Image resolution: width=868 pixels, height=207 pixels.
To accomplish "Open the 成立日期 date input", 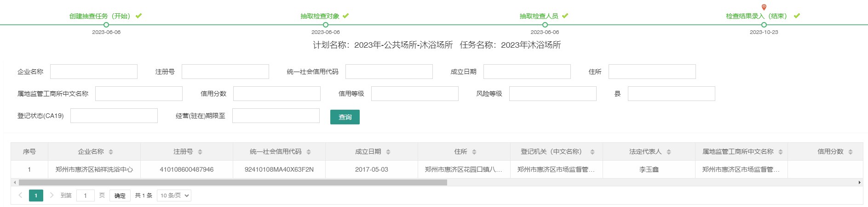I will [527, 72].
